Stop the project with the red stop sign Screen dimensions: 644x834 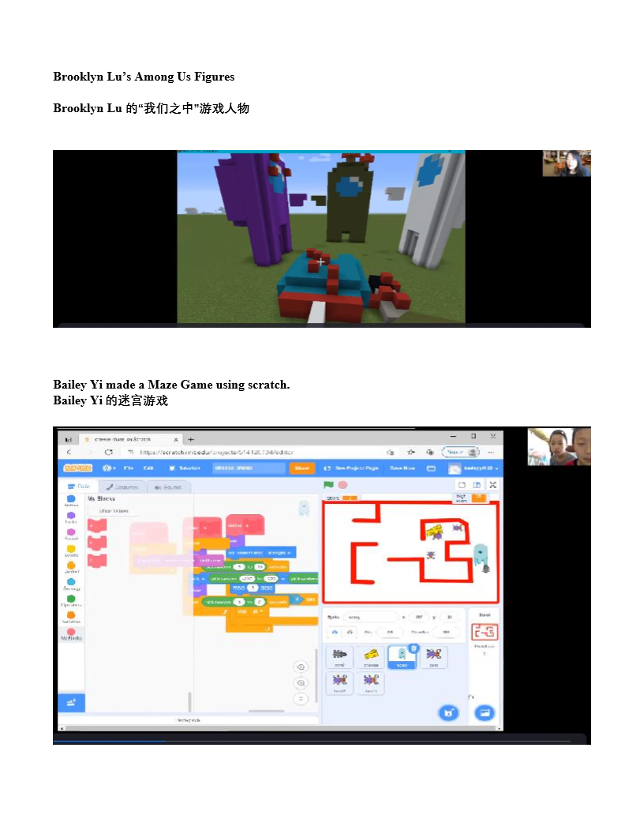pos(342,484)
